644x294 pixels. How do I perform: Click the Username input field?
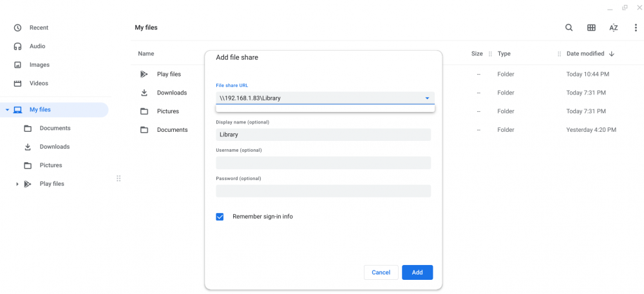point(324,163)
